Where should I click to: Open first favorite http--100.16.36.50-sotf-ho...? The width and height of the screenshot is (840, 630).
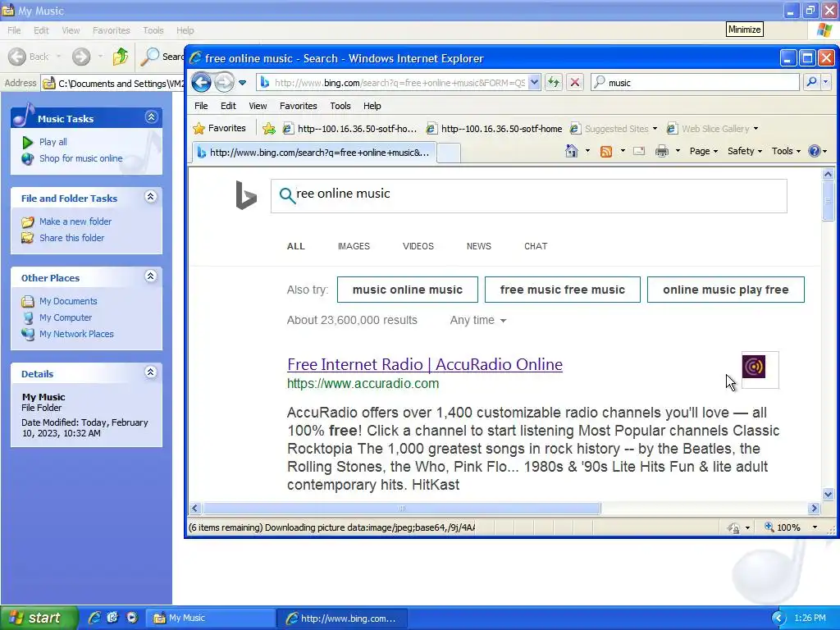click(349, 129)
